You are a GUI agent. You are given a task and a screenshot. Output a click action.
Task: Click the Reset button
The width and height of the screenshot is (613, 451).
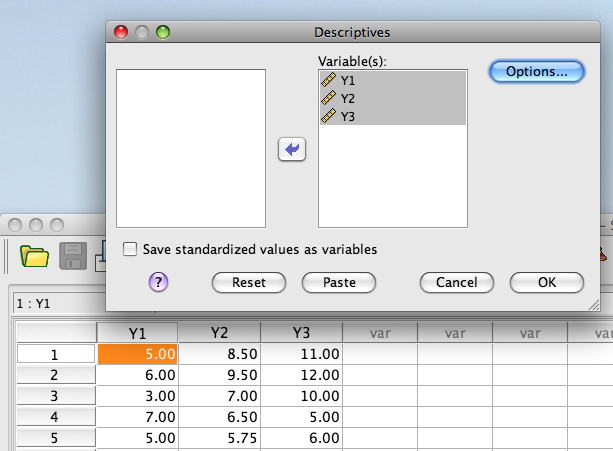(249, 282)
